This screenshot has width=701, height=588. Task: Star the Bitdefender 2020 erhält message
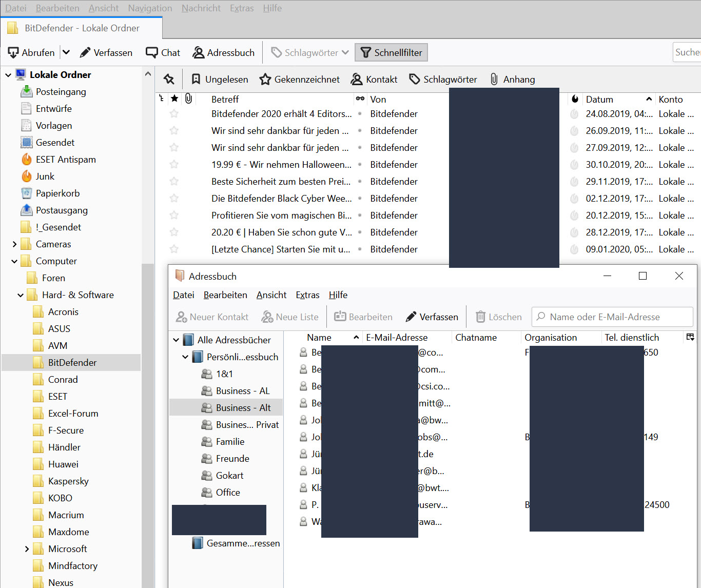click(174, 113)
